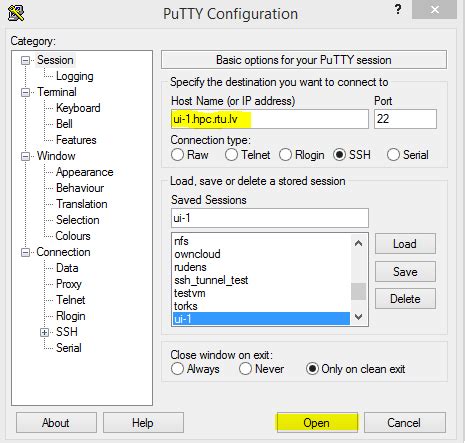Open the Appearance category
The height and width of the screenshot is (443, 465).
85,172
